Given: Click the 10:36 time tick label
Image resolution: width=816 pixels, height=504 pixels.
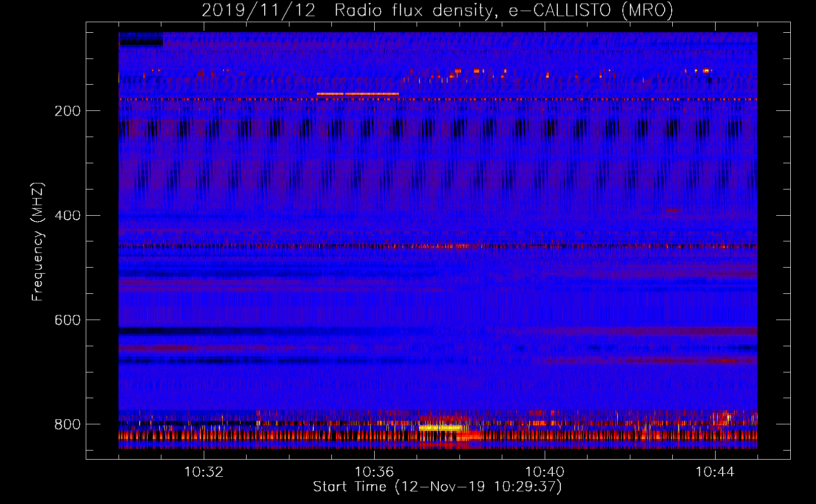Looking at the screenshot, I should (x=374, y=472).
